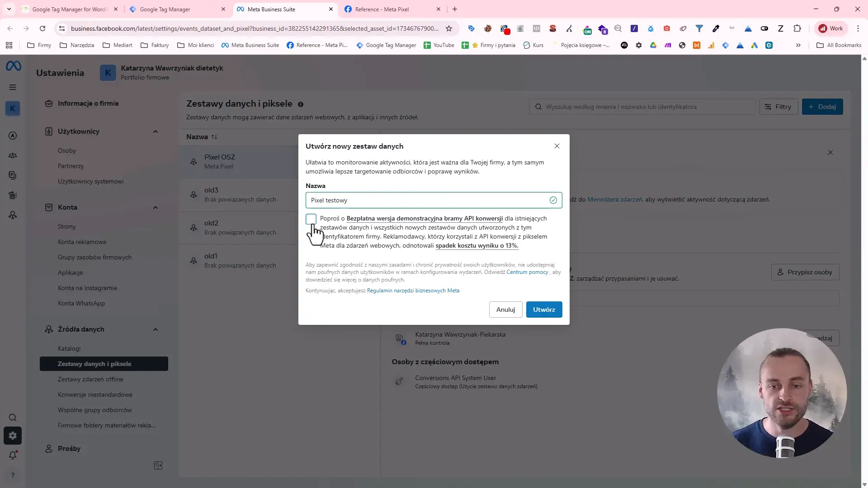Collapse the Konta section

[x=156, y=207]
